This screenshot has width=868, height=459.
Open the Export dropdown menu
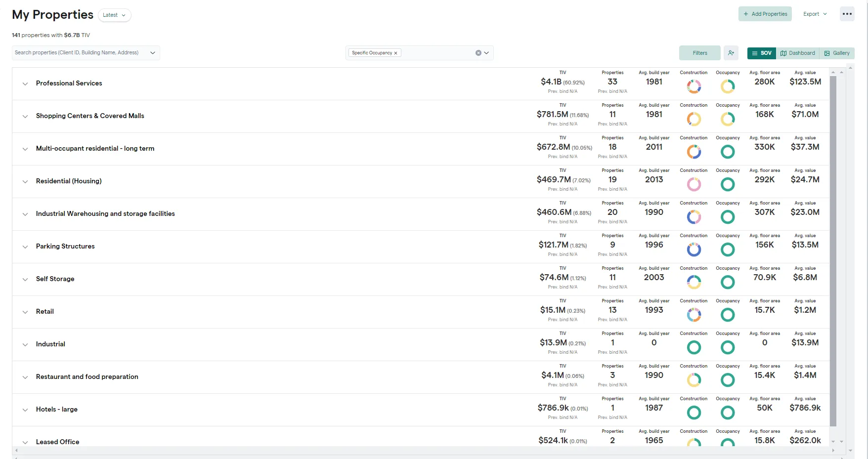(x=815, y=14)
